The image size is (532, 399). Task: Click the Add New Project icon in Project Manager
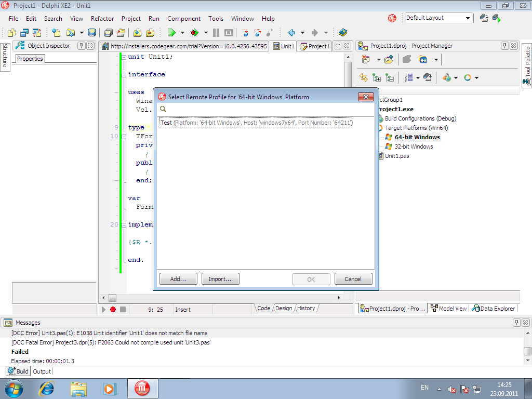pos(365,60)
